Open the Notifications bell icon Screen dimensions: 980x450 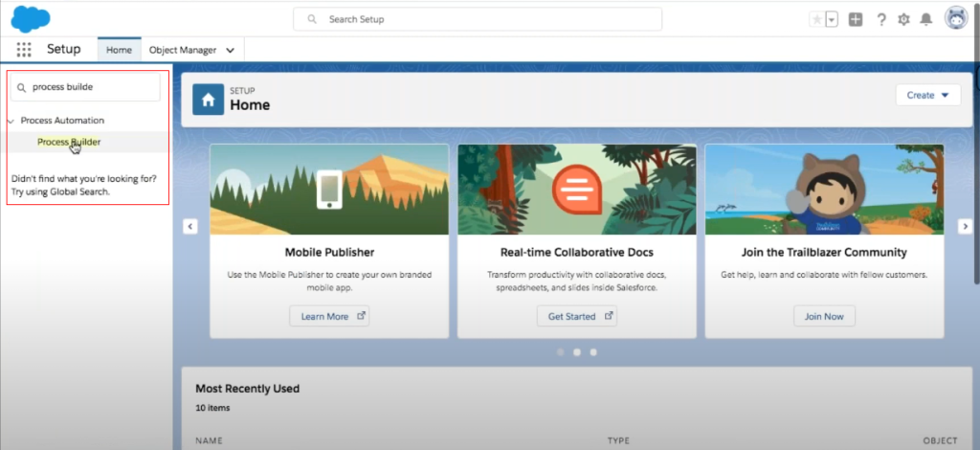925,19
